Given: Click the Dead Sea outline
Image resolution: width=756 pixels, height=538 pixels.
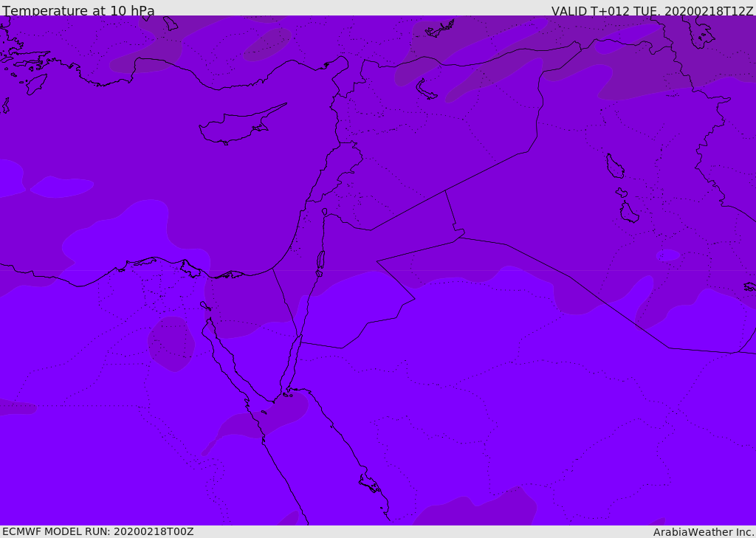Looking at the screenshot, I should pos(320,261).
